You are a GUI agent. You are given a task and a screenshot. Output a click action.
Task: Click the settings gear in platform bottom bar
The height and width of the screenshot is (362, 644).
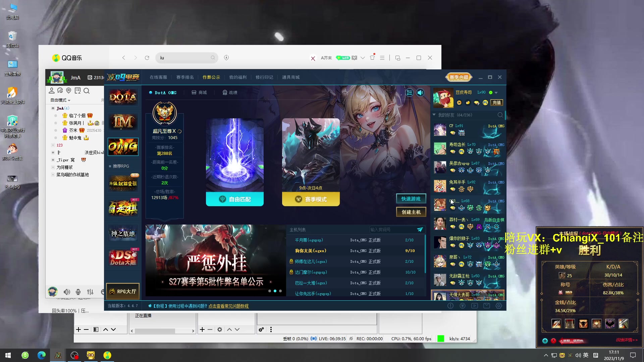[499, 306]
